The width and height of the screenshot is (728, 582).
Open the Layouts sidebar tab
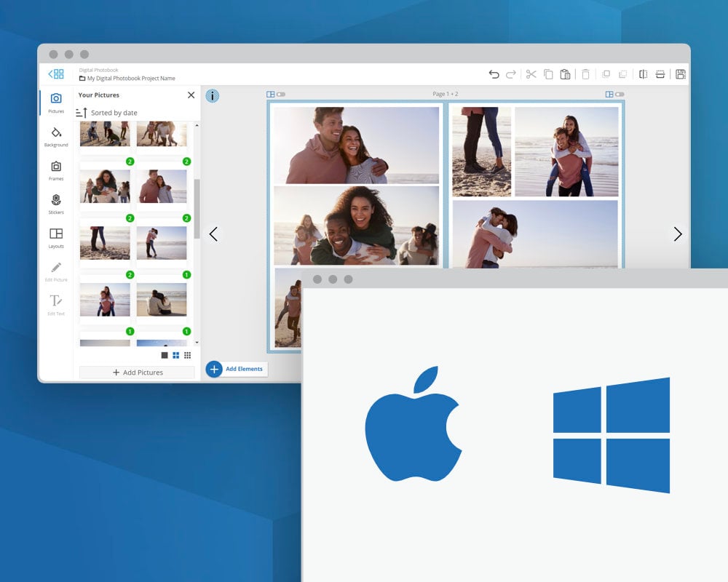tap(56, 238)
